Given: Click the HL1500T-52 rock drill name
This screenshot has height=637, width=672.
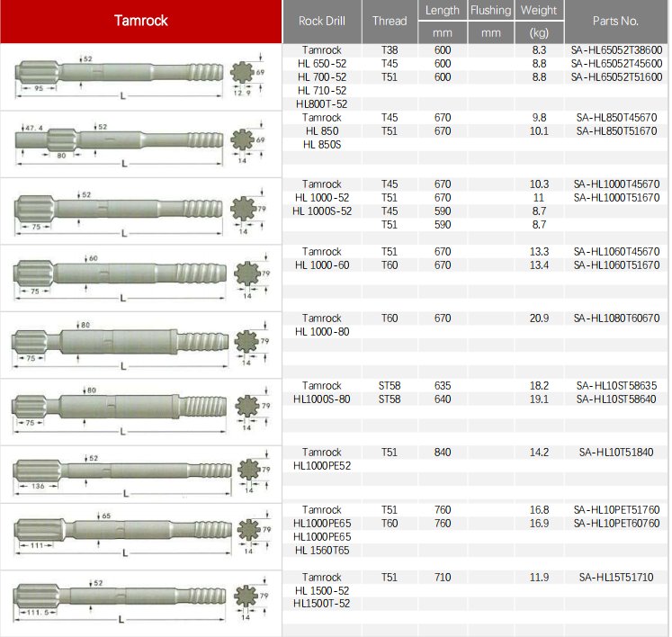Looking at the screenshot, I should click(x=322, y=604).
